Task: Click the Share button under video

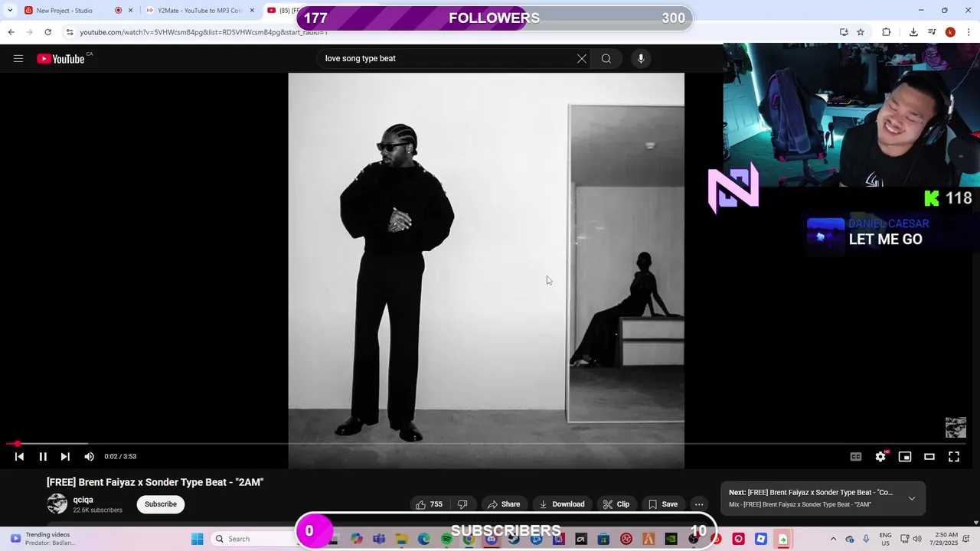Action: 504,504
